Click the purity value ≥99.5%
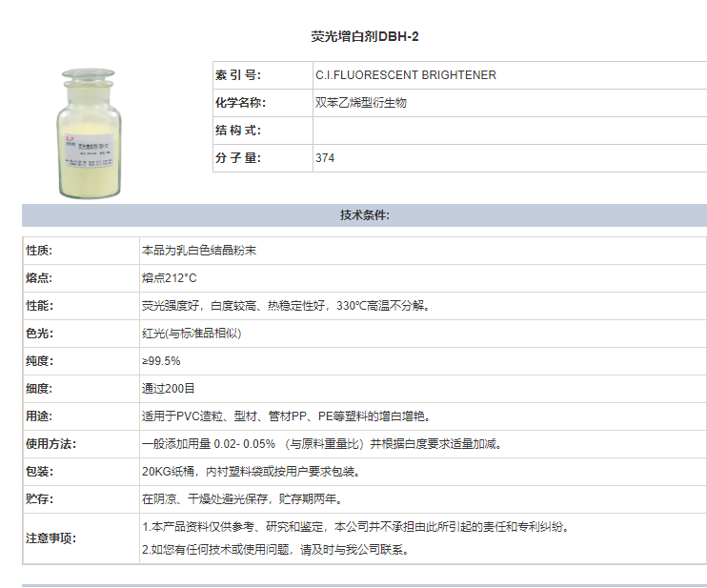 [x=161, y=361]
